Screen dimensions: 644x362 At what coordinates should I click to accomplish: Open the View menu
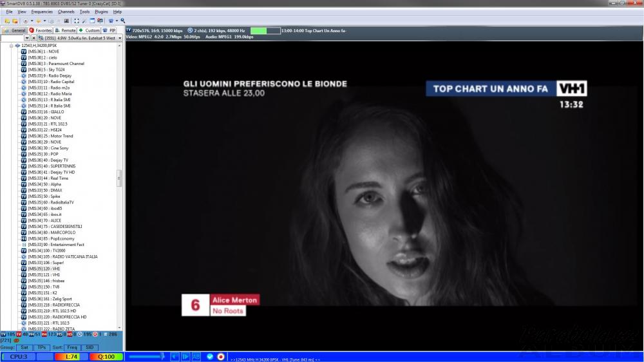[x=22, y=12]
